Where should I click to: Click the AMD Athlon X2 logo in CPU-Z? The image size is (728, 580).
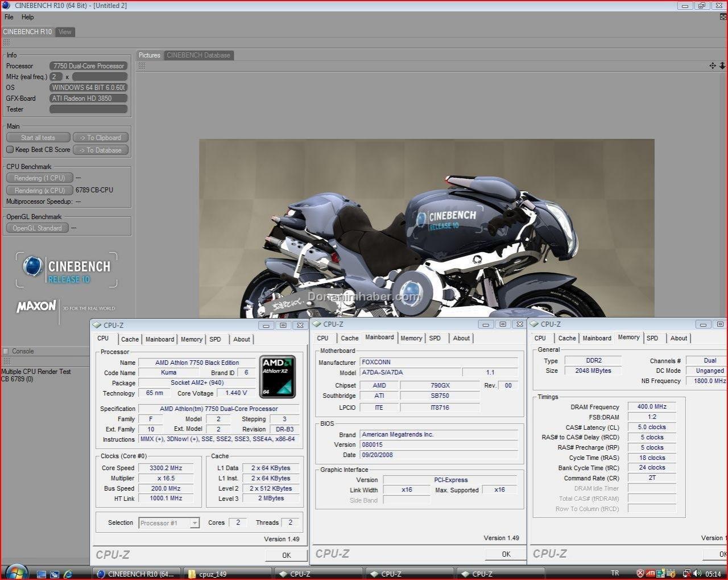(x=278, y=376)
